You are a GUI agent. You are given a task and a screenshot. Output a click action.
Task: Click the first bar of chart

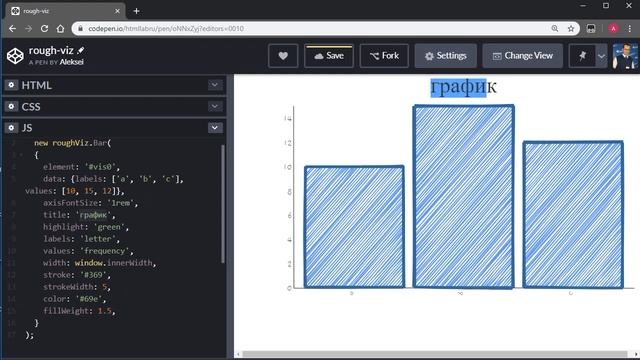[354, 227]
